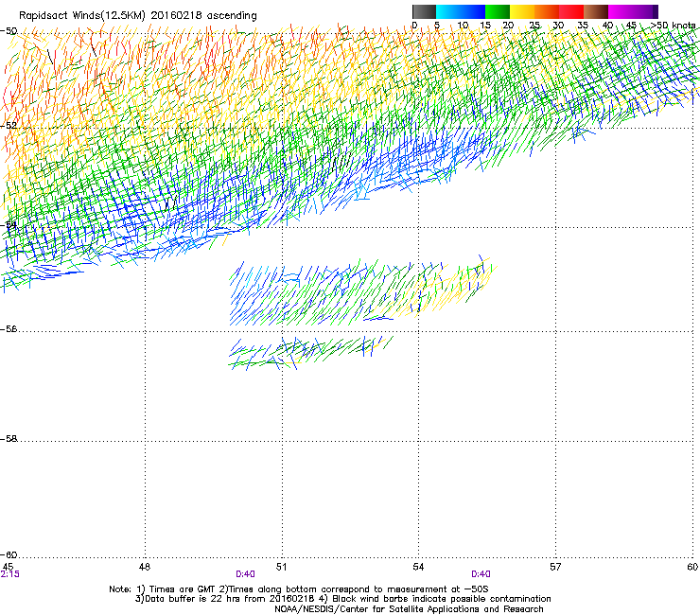Click the 0:40 time marker near longitude 51
Viewport: 700px width, 615px height.
tap(245, 574)
